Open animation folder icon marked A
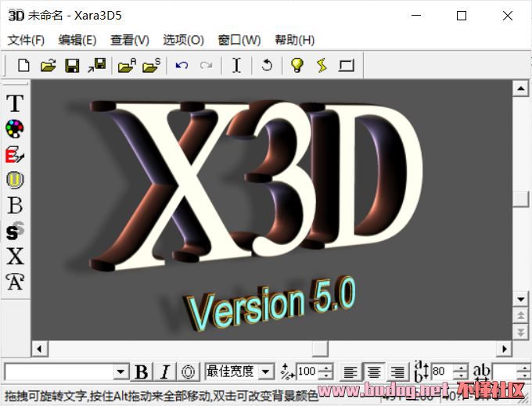The image size is (532, 406). click(x=127, y=65)
